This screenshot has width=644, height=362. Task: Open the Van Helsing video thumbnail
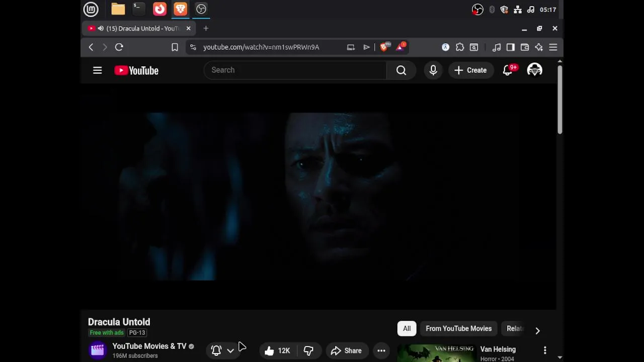(x=437, y=353)
